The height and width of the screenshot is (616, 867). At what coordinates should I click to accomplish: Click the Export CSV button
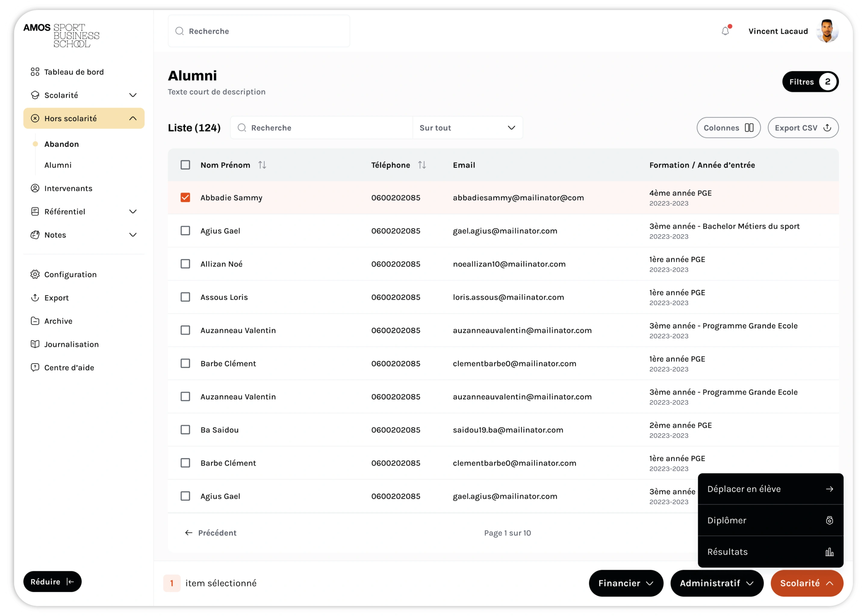[803, 128]
